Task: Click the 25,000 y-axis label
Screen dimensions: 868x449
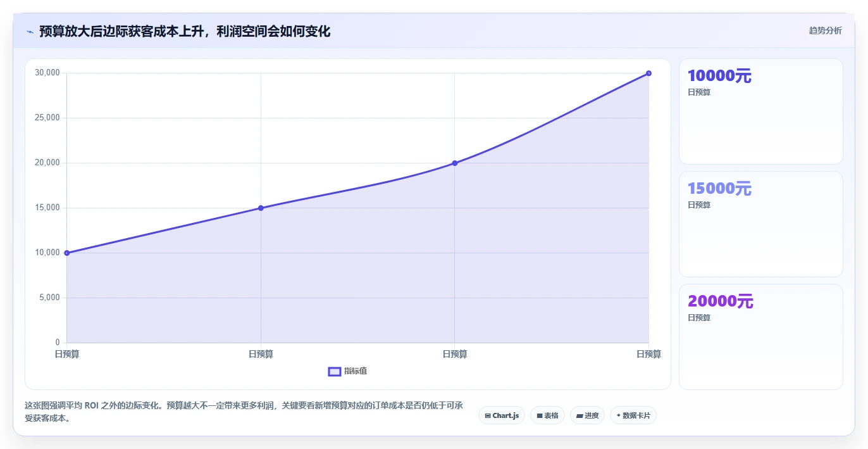Action: click(x=47, y=118)
